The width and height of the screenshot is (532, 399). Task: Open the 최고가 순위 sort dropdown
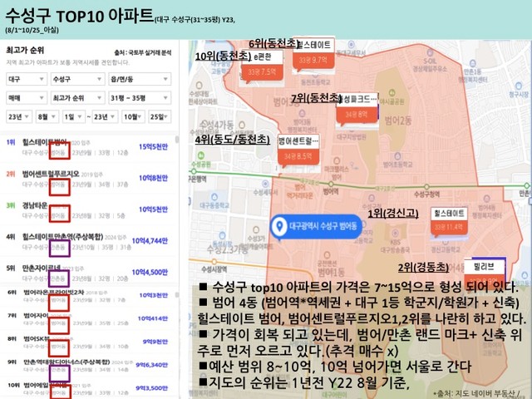[x=77, y=98]
